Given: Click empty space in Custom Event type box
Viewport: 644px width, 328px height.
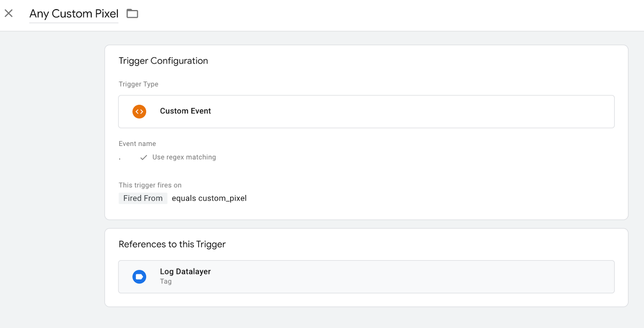Looking at the screenshot, I should 402,111.
